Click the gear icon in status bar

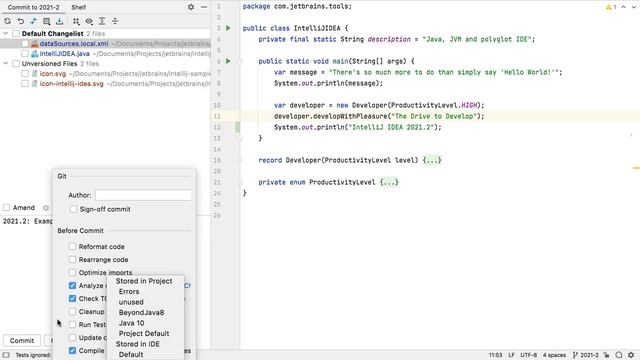pos(631,355)
